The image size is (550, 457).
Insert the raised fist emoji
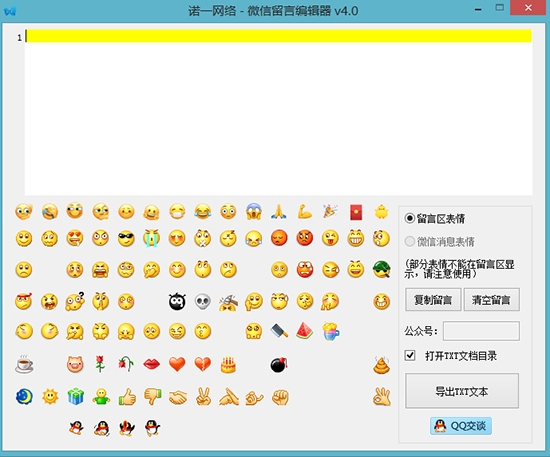point(280,398)
